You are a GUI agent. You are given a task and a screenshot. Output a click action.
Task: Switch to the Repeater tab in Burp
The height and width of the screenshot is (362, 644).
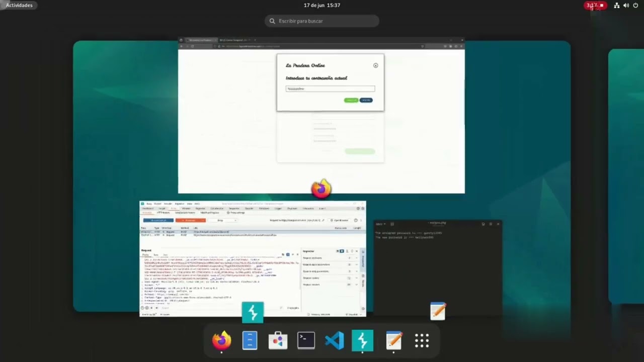[x=200, y=208]
